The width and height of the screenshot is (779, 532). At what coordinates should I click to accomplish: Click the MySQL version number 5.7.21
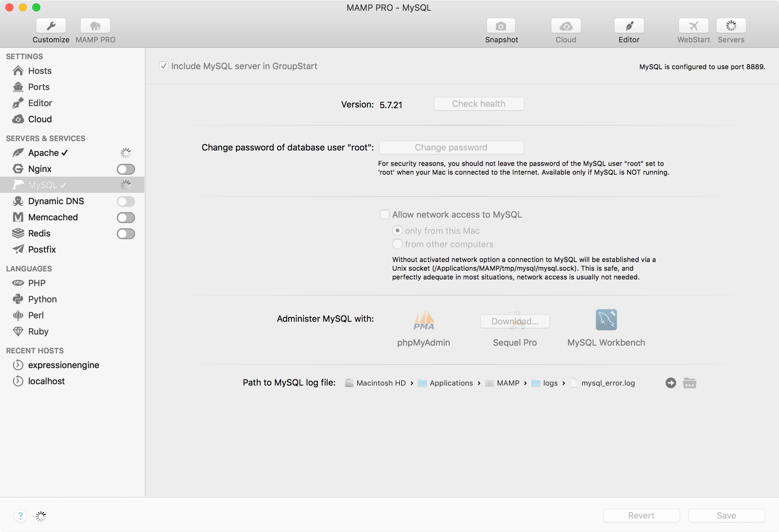pyautogui.click(x=391, y=105)
